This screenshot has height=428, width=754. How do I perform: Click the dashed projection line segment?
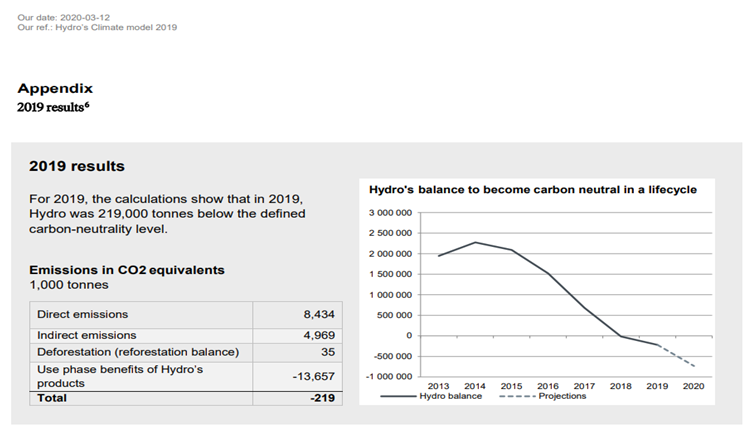pos(676,356)
